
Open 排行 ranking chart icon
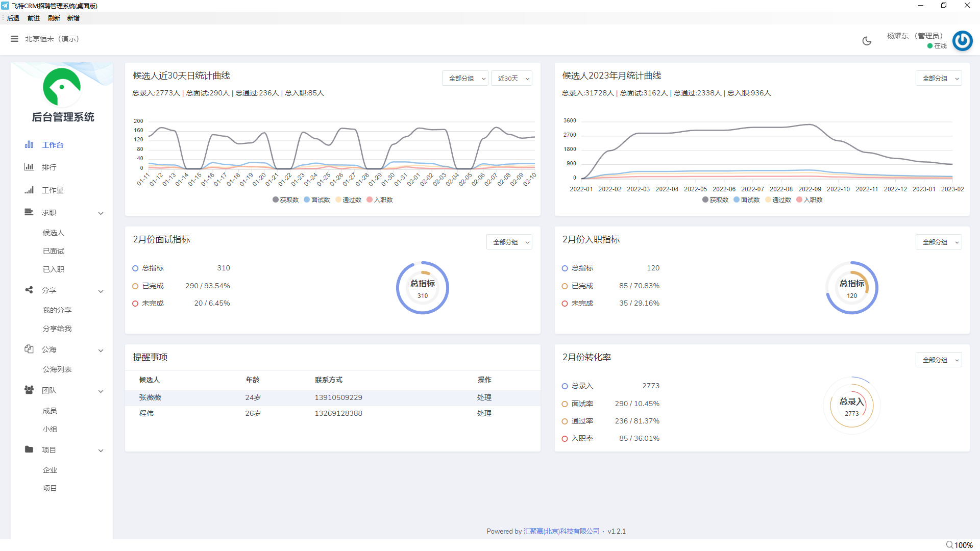29,167
